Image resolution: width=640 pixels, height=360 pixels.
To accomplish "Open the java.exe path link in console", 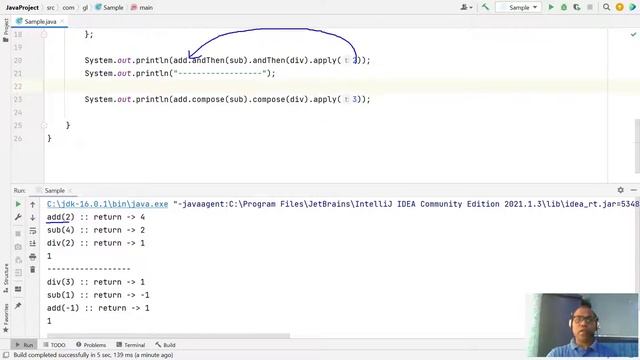I will point(107,204).
